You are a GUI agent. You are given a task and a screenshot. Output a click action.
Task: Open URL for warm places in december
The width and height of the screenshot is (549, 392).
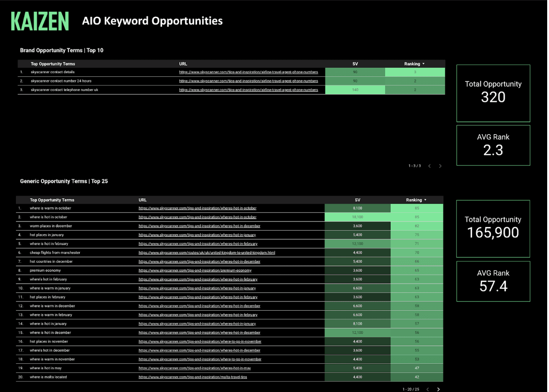(x=199, y=226)
